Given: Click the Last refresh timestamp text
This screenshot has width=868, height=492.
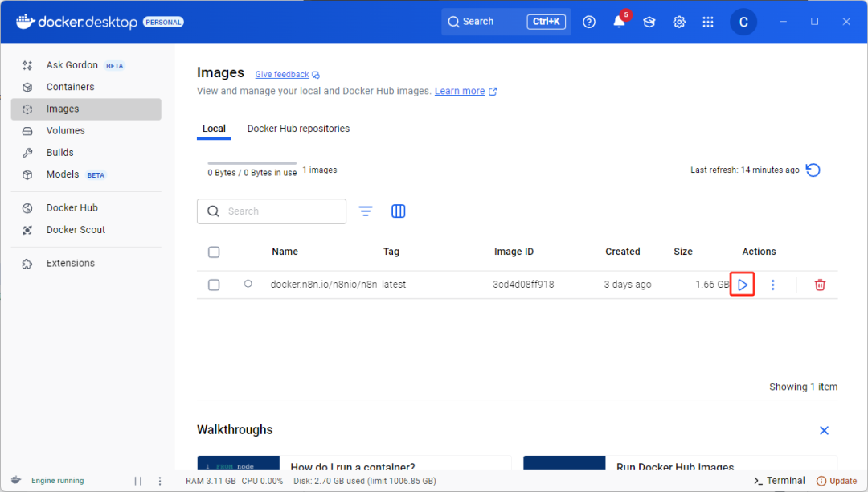Looking at the screenshot, I should point(744,170).
